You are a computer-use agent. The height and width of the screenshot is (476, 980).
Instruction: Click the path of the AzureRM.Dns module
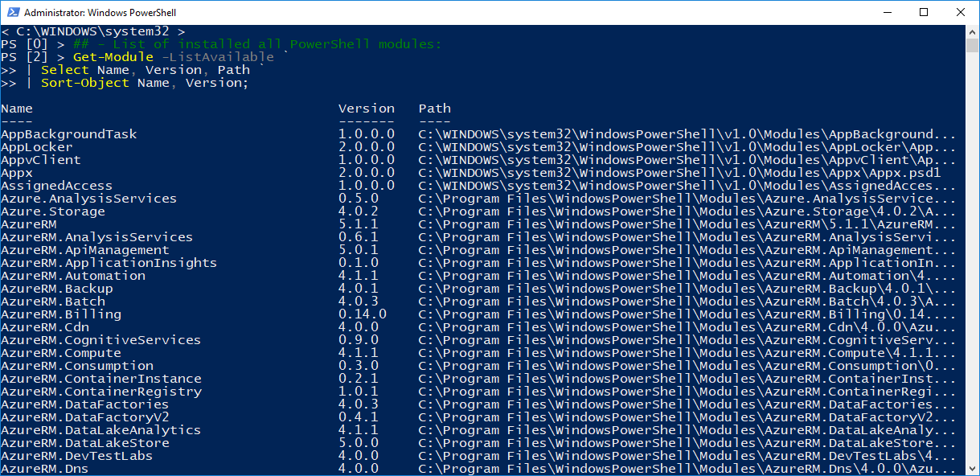click(x=688, y=469)
